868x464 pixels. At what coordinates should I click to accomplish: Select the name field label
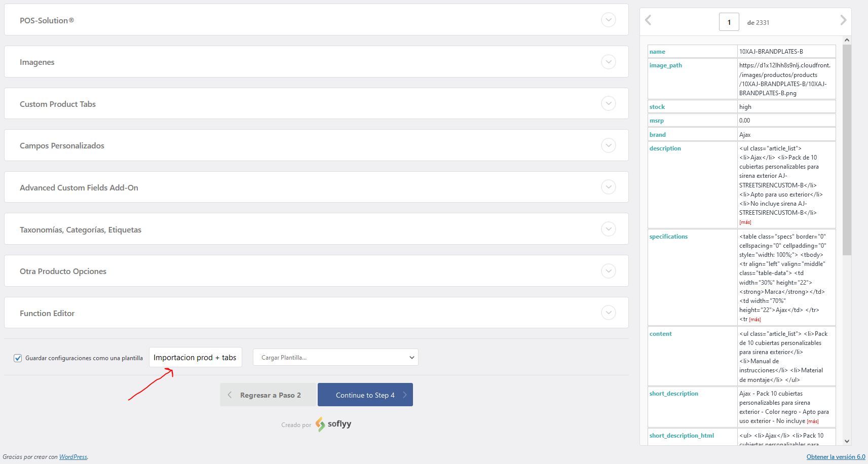pos(657,51)
